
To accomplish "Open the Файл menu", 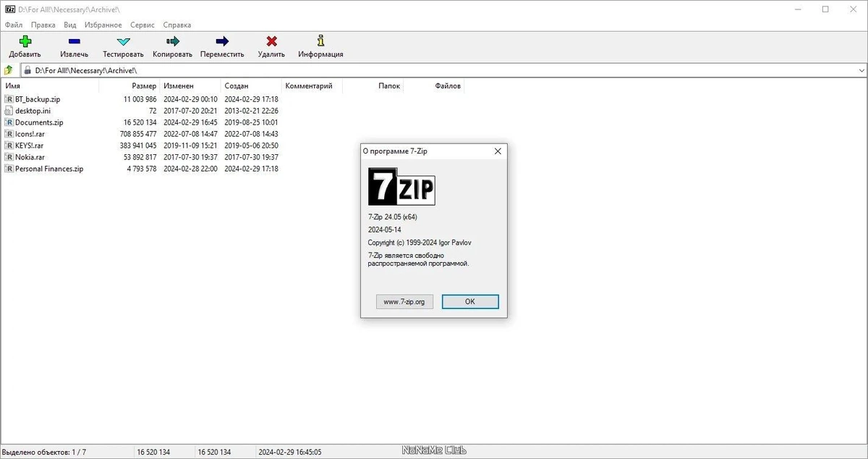I will [x=13, y=25].
